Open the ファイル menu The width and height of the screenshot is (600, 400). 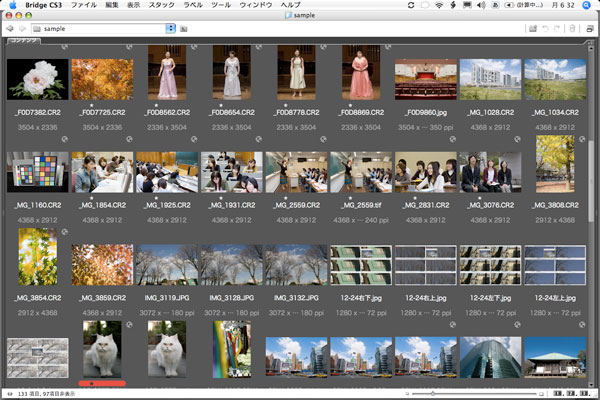84,5
